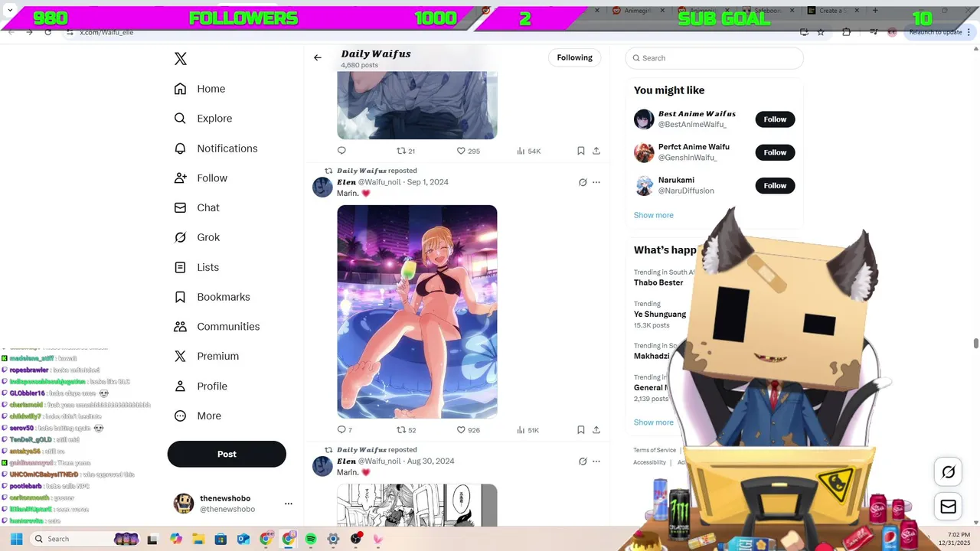Open Best Anime Waifus avatar

pos(644,119)
